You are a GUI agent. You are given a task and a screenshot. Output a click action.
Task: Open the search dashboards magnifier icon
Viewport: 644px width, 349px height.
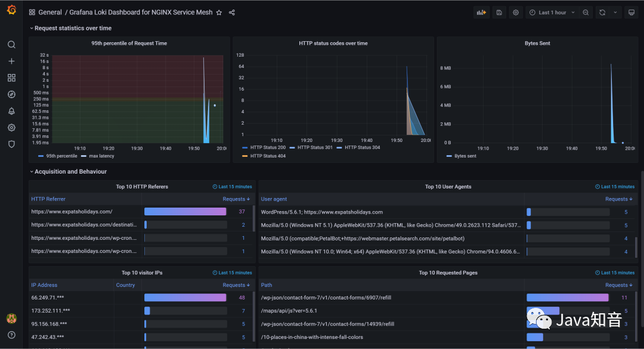[x=11, y=44]
